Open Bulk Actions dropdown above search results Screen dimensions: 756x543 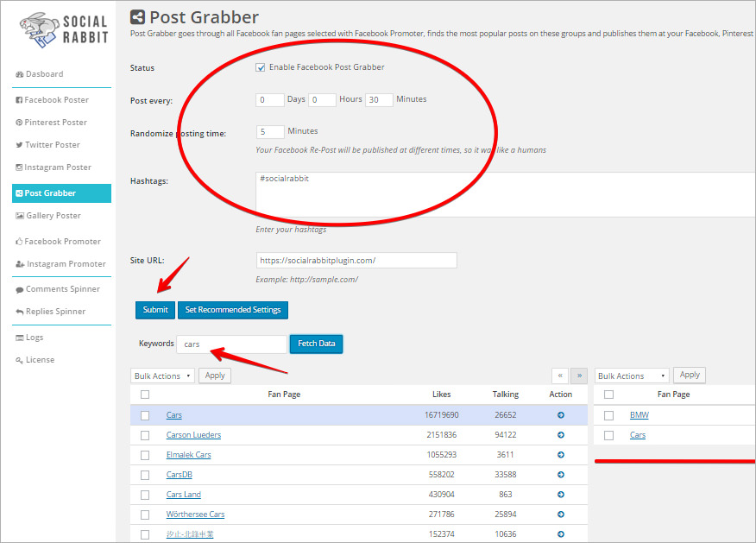(x=162, y=376)
